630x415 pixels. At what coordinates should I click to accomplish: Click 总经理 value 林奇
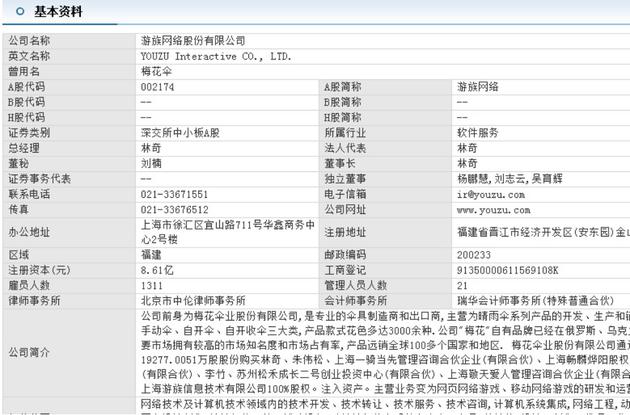coord(151,148)
